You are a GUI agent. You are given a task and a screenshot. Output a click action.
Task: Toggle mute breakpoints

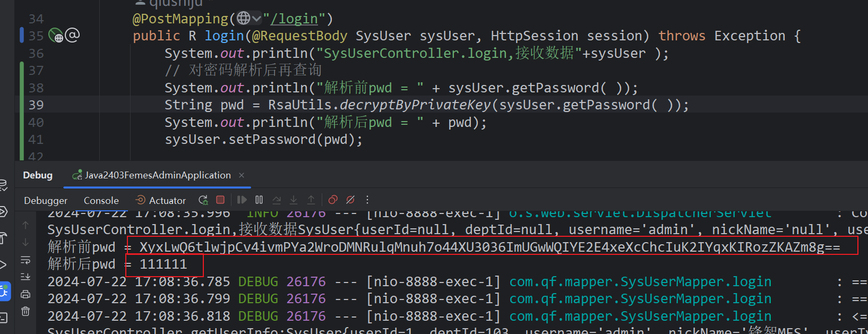click(x=350, y=200)
